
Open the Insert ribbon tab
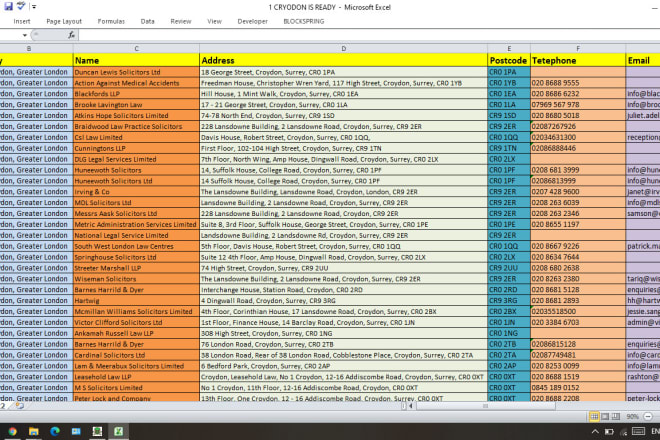point(22,21)
